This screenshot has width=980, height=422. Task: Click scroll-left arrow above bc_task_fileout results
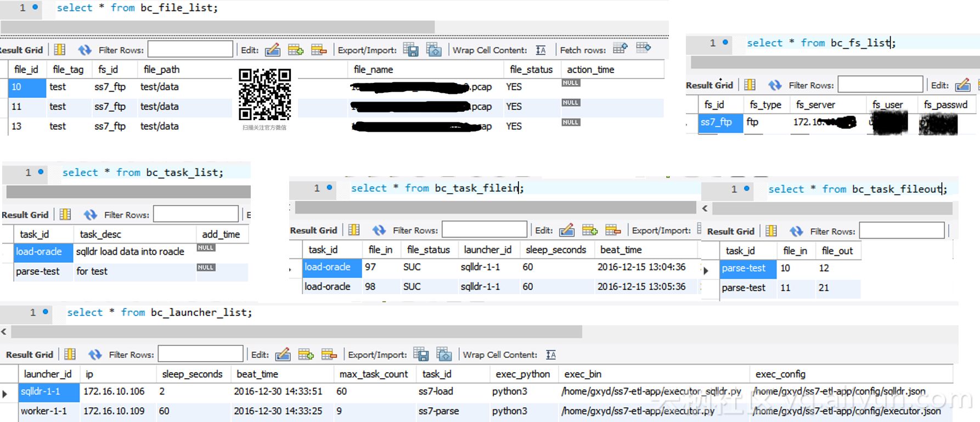pos(705,208)
